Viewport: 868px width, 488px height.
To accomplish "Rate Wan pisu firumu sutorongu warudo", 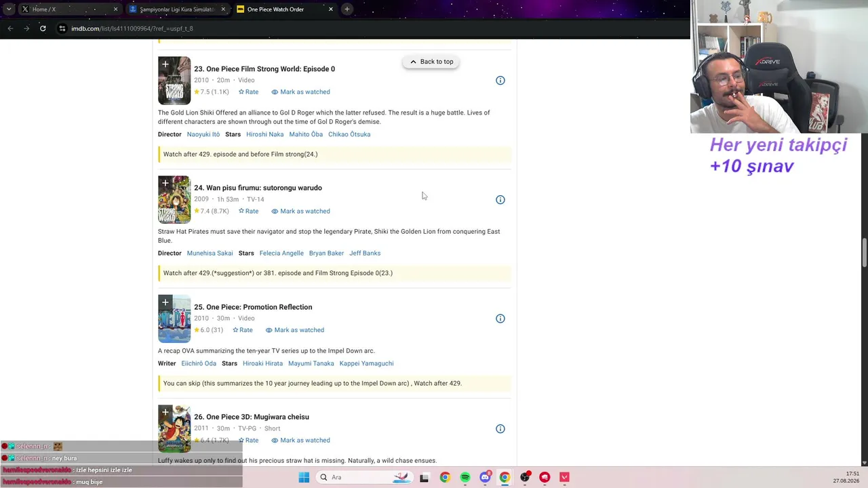I will [248, 211].
